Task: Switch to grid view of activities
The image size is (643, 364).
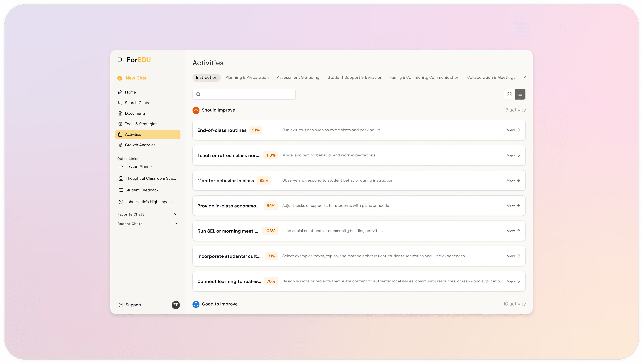Action: 509,94
